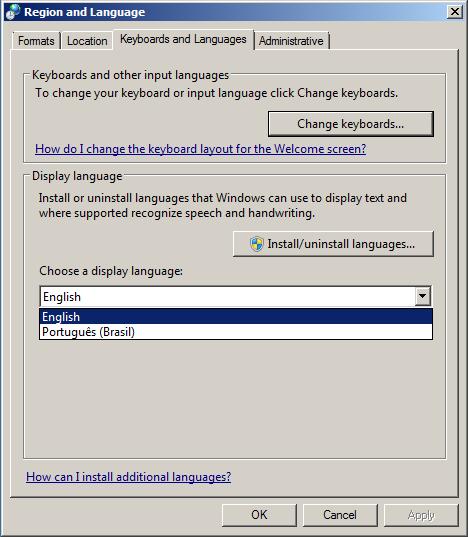
Task: Select Português (Brasil) from the list
Action: [236, 332]
